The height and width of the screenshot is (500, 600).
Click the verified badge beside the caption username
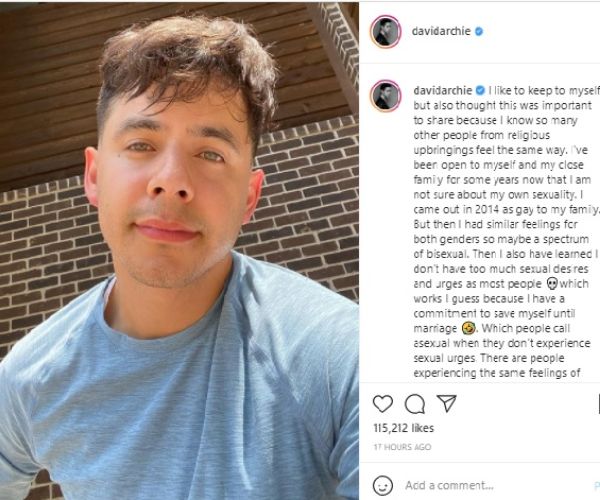[x=480, y=91]
